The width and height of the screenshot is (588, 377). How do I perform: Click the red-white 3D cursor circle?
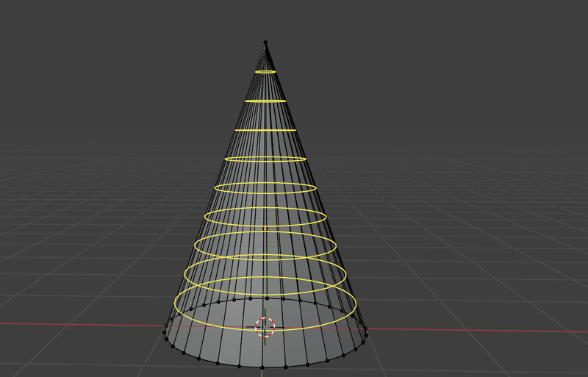pos(265,327)
